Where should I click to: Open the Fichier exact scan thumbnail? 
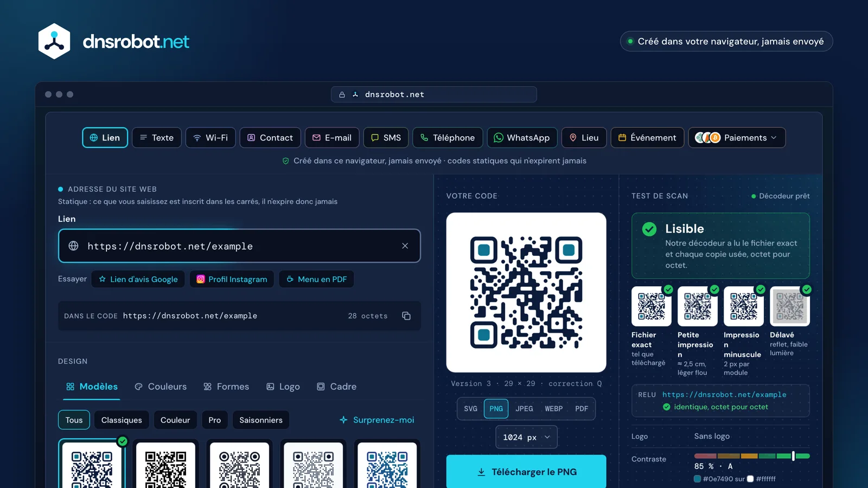652,306
